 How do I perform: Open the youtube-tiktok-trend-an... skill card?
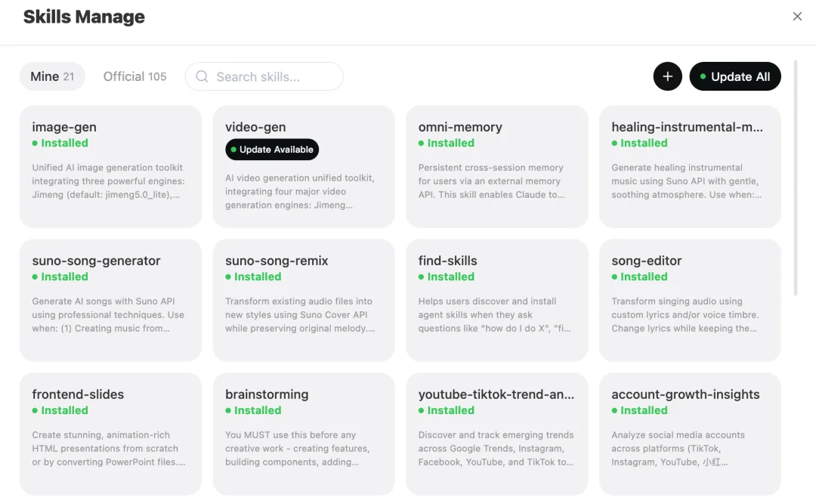pos(496,434)
